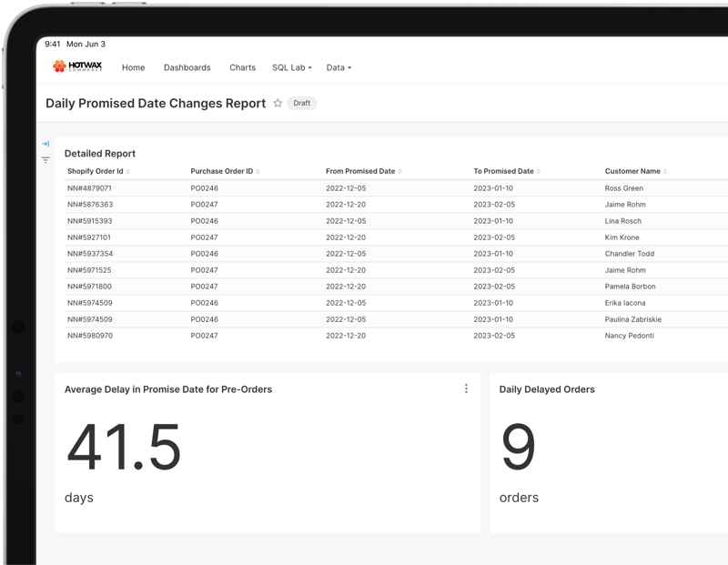
Task: Select order NN#5980970 cell
Action: click(89, 336)
